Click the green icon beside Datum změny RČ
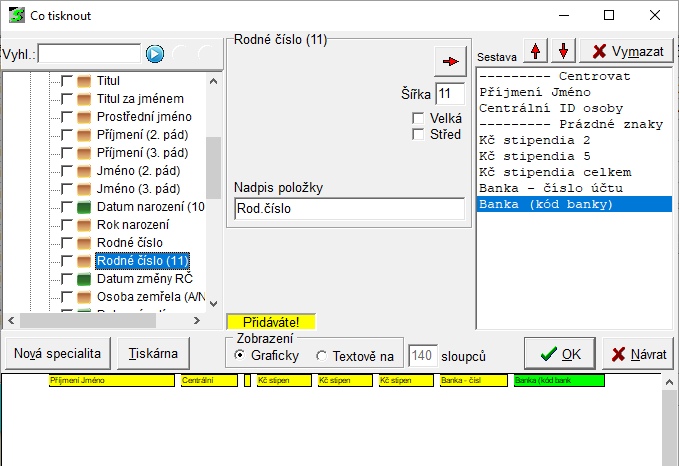This screenshot has width=679, height=466. pos(84,279)
